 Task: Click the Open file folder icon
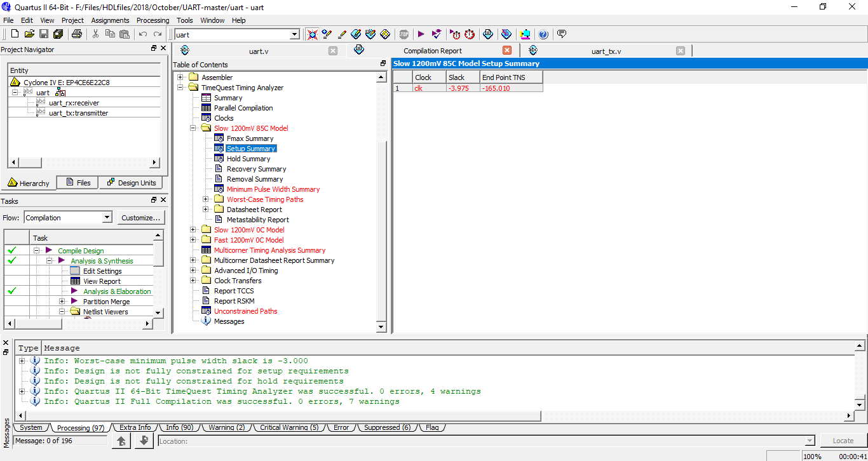[x=29, y=34]
